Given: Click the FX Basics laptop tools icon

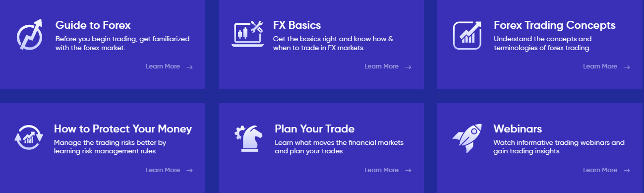Looking at the screenshot, I should pyautogui.click(x=247, y=34).
